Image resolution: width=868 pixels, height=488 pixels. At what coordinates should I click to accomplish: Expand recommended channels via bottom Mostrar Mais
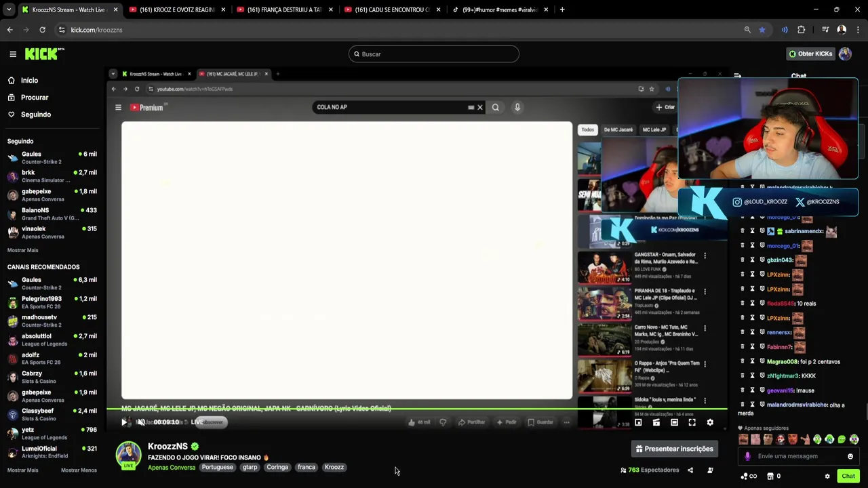tap(22, 470)
